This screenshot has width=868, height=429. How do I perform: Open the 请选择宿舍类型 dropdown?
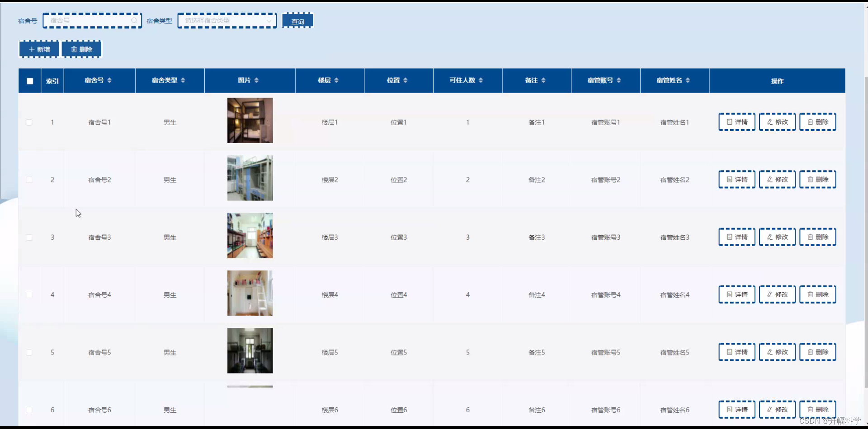pyautogui.click(x=227, y=20)
